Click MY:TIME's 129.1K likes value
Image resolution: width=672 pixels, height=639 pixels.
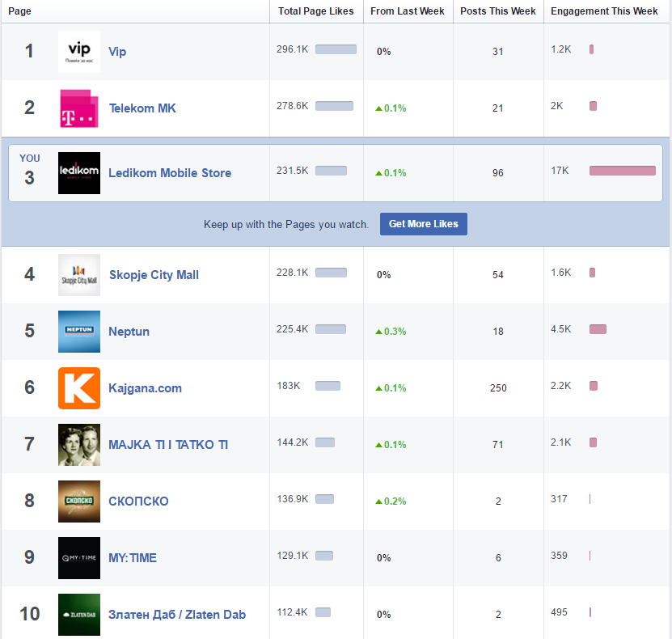pyautogui.click(x=292, y=556)
